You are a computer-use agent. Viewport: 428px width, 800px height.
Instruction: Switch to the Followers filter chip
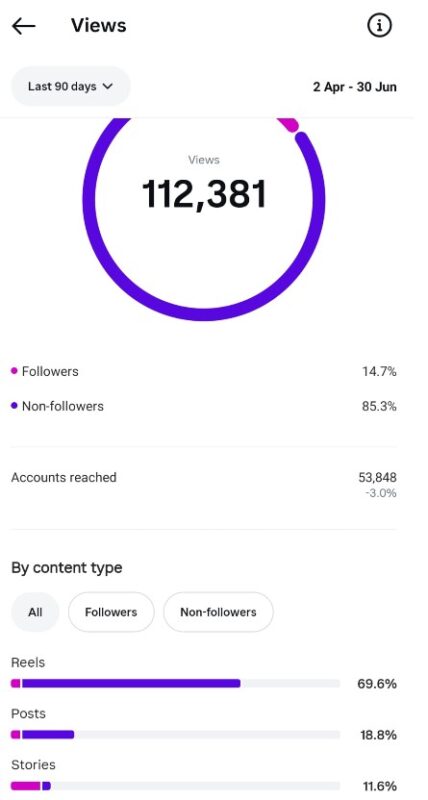tap(111, 612)
